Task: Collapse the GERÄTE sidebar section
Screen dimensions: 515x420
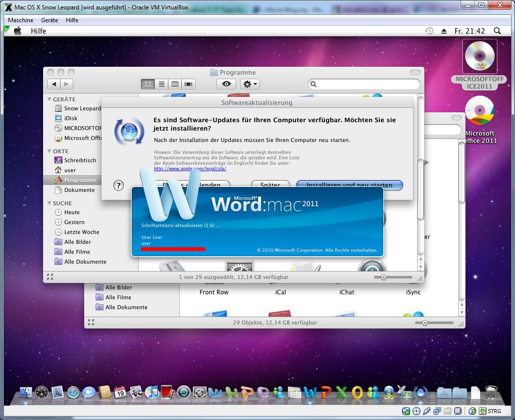Action: (x=49, y=99)
